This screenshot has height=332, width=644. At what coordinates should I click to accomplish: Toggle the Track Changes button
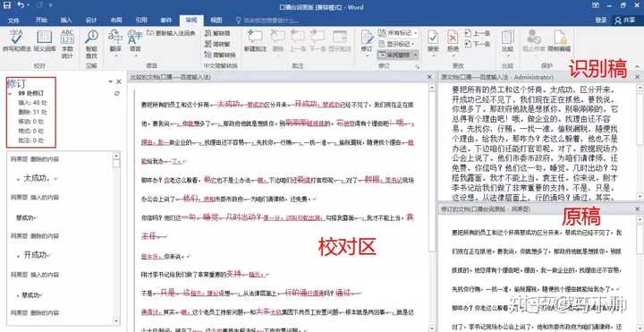(367, 40)
